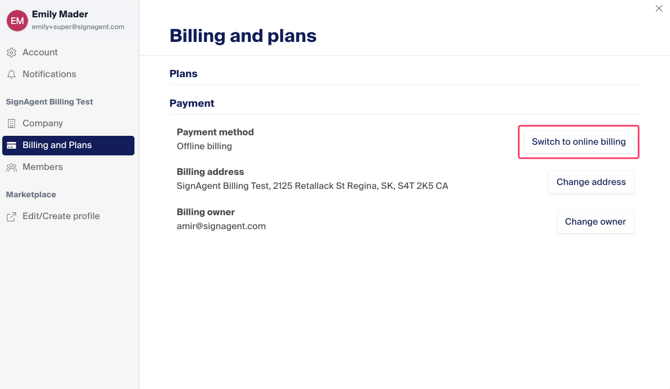Click the Billing and Plans card icon
Viewport: 670px width, 389px height.
(x=12, y=145)
